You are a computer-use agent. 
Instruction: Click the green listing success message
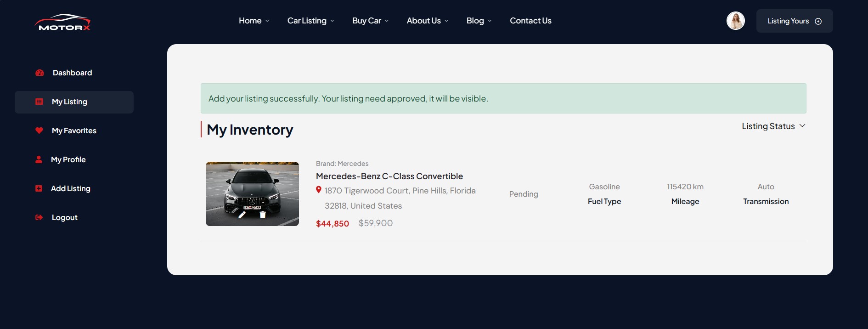point(503,98)
